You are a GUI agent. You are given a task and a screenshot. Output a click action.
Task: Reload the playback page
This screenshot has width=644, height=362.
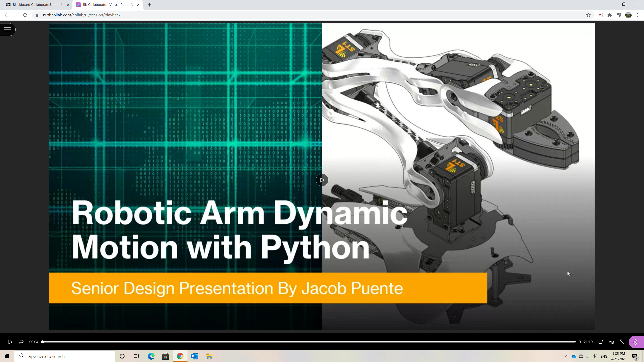tap(25, 15)
